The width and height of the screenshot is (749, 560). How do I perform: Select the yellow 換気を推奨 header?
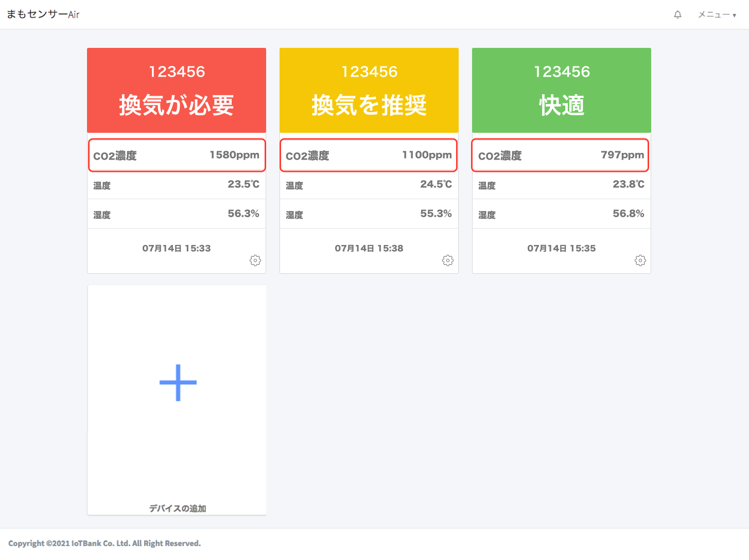tap(369, 90)
